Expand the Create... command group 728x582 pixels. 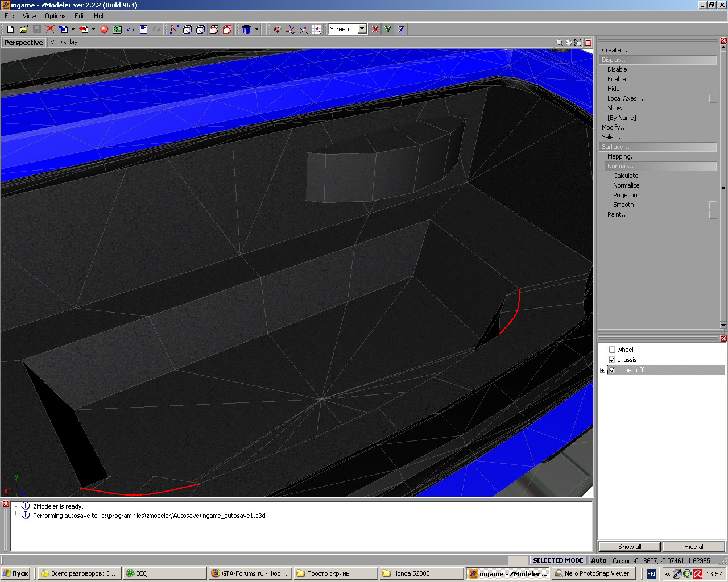614,50
